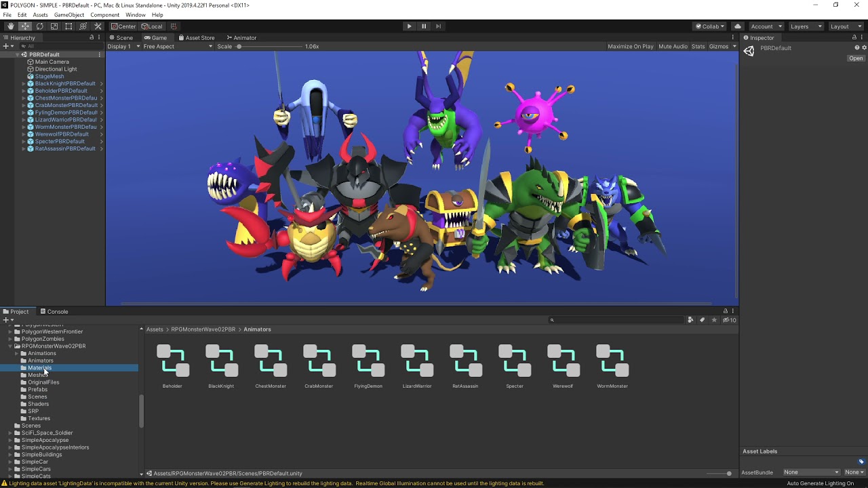Select the Rotate tool
The height and width of the screenshot is (488, 868).
39,26
